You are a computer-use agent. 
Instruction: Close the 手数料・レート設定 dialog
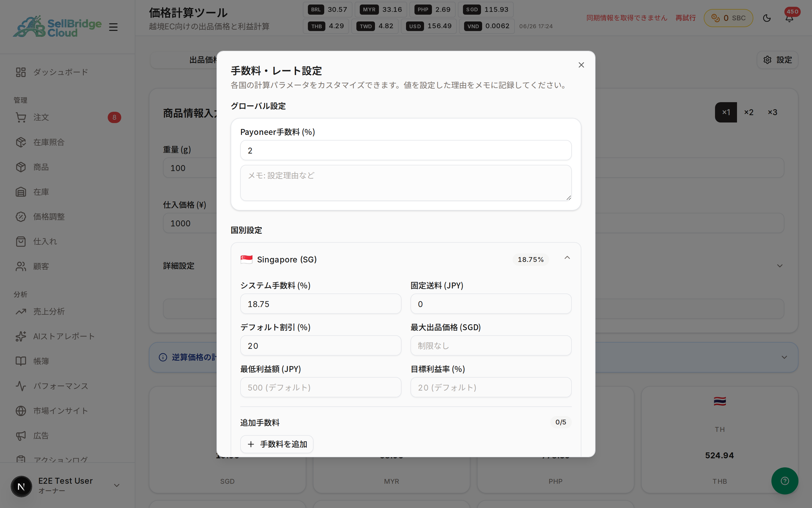click(x=581, y=65)
